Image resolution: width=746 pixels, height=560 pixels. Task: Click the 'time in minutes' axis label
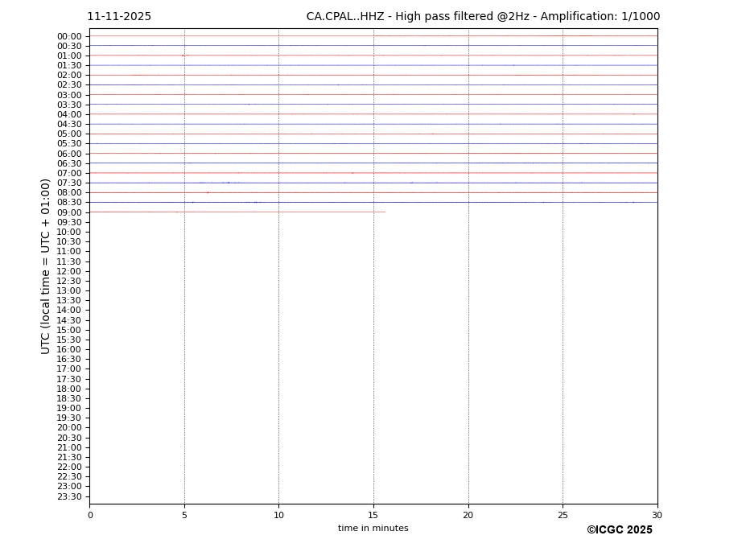[x=373, y=529]
